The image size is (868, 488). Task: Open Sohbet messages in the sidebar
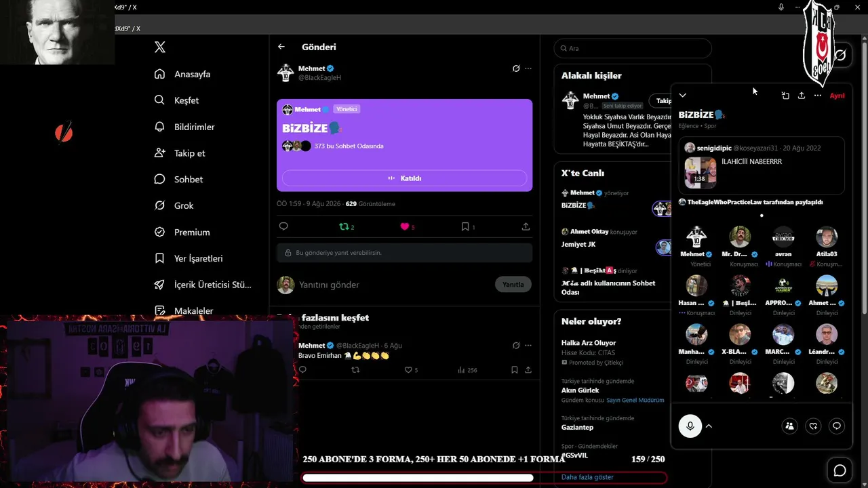[179, 179]
